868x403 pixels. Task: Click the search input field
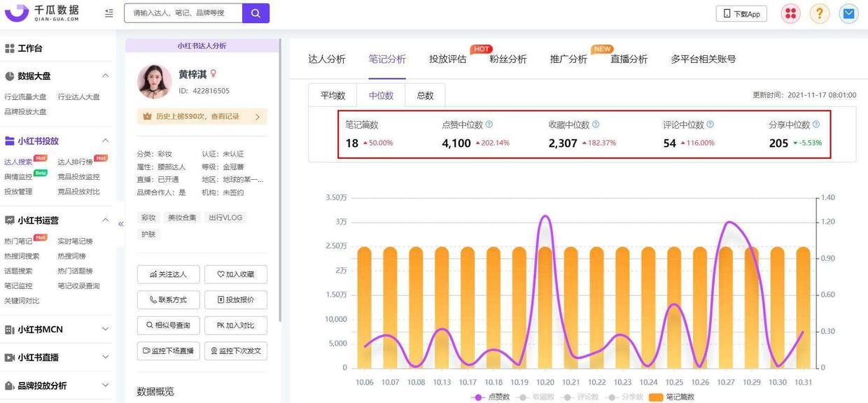point(183,13)
